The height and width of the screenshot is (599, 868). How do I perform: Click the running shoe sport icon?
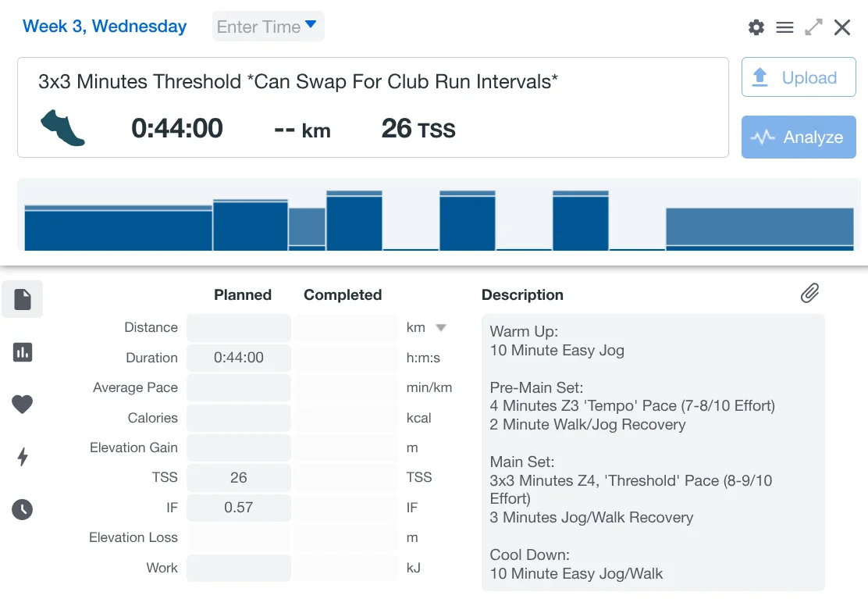tap(62, 128)
